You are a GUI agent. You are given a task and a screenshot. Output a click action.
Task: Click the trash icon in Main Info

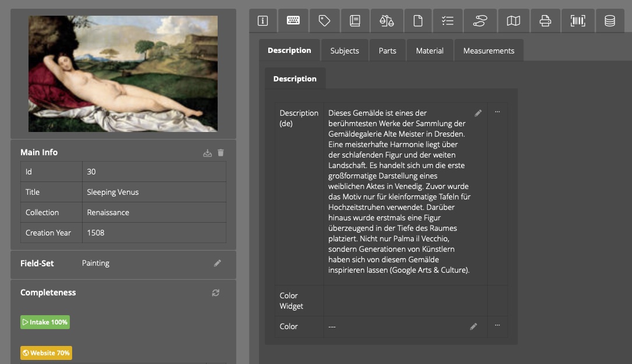221,153
